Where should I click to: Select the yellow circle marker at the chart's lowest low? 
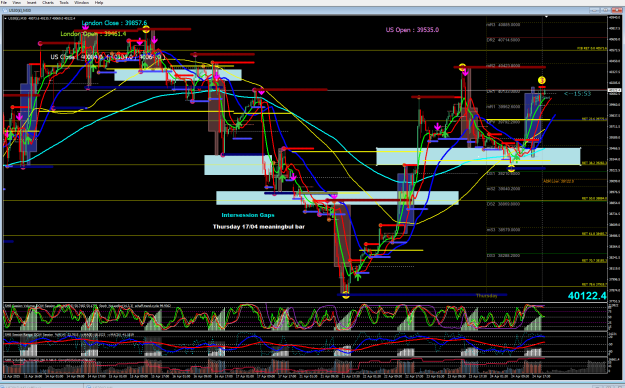click(x=346, y=295)
